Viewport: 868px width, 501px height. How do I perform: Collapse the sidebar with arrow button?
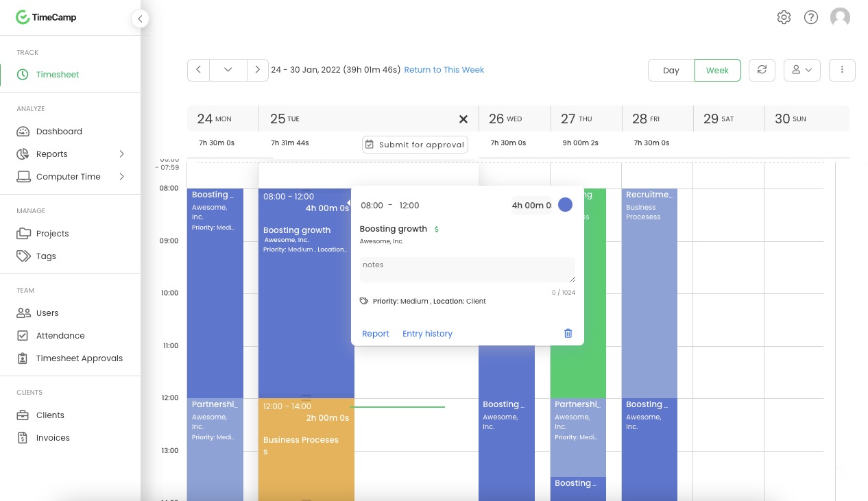coord(140,19)
